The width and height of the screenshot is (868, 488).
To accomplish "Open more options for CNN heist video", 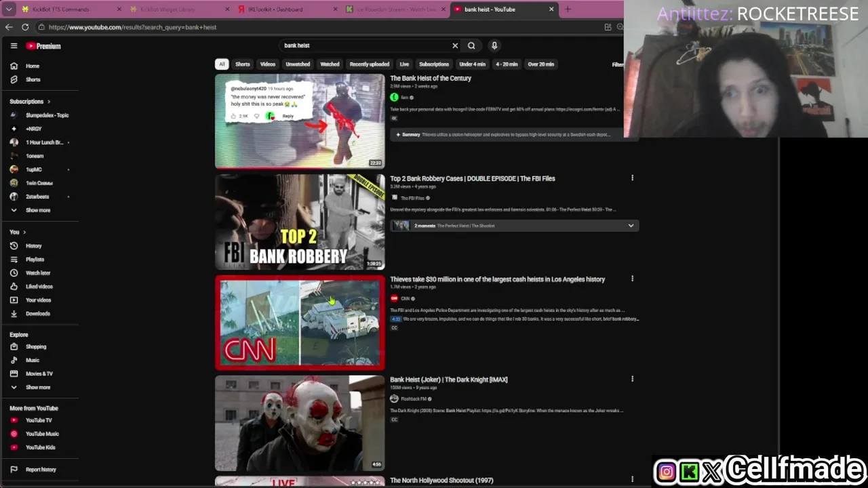I will (x=632, y=279).
